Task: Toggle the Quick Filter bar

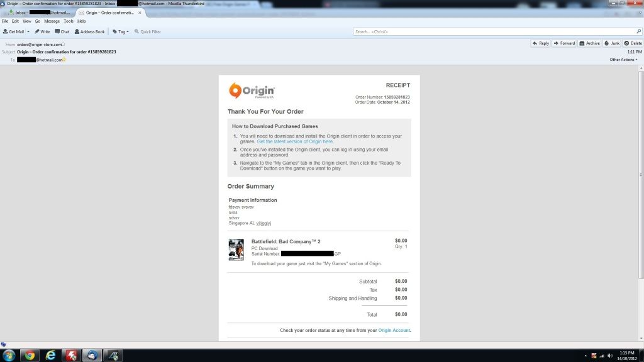Action: [x=147, y=31]
